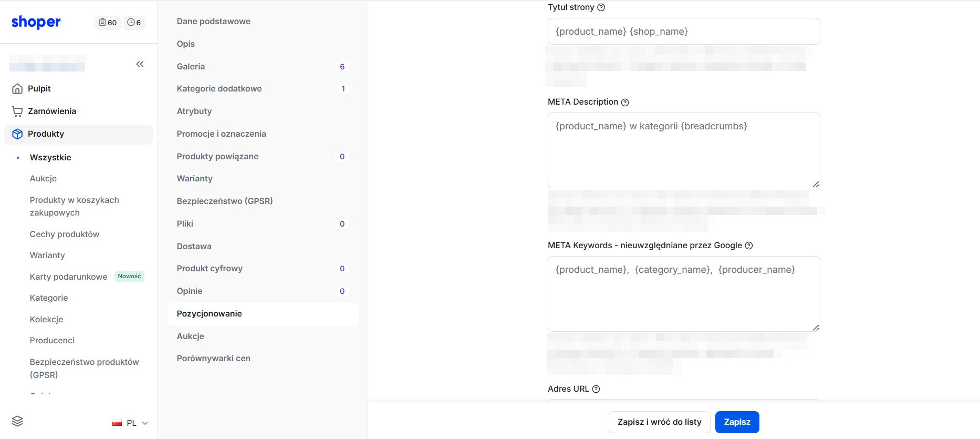Screen dimensions: 980x439
Task: Open Warianty in the Produkty submenu
Action: 47,256
